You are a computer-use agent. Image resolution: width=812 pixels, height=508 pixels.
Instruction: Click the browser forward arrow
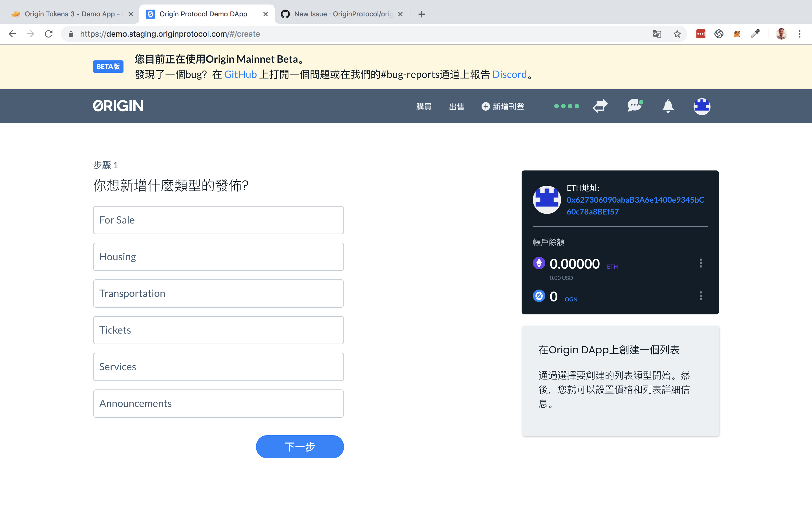30,34
